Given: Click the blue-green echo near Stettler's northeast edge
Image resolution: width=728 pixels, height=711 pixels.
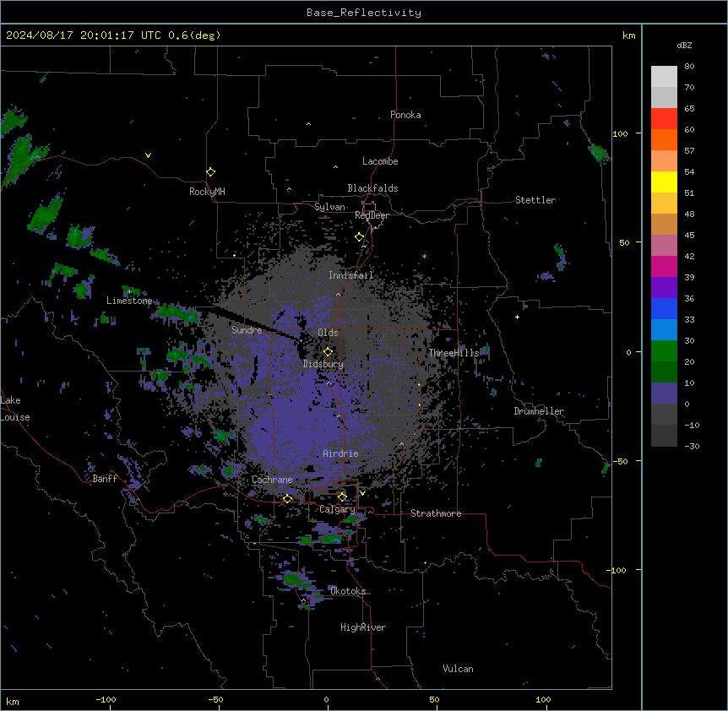Looking at the screenshot, I should pos(598,152).
